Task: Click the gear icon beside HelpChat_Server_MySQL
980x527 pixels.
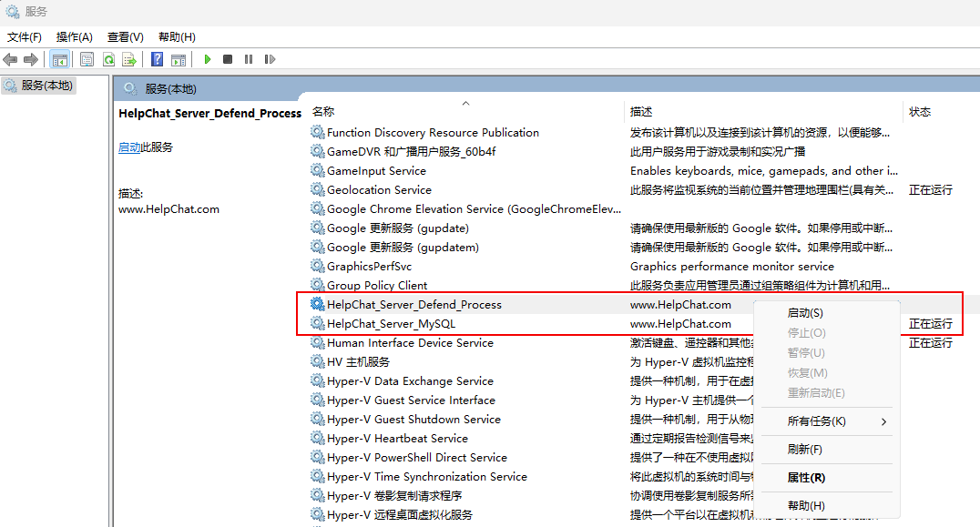Action: (318, 324)
